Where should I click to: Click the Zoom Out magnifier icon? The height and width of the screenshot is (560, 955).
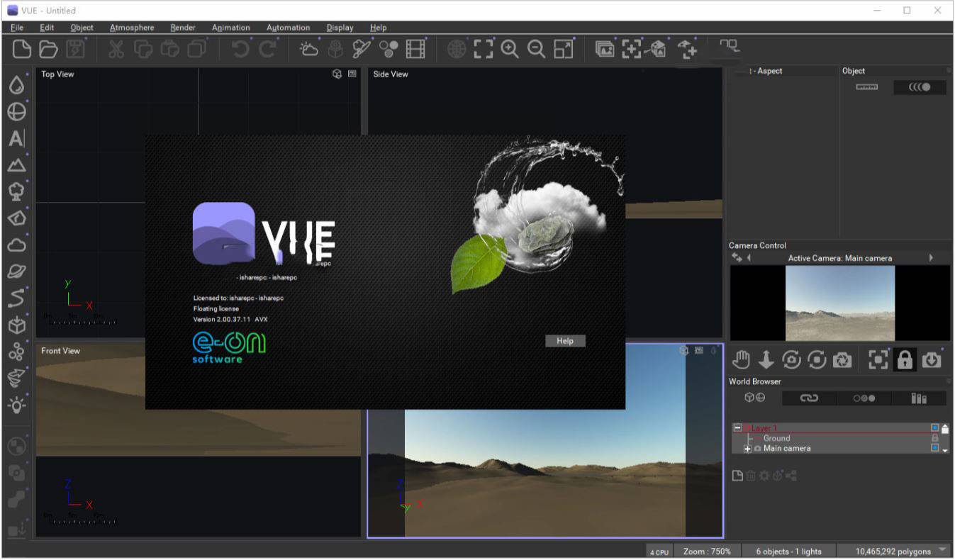(537, 49)
